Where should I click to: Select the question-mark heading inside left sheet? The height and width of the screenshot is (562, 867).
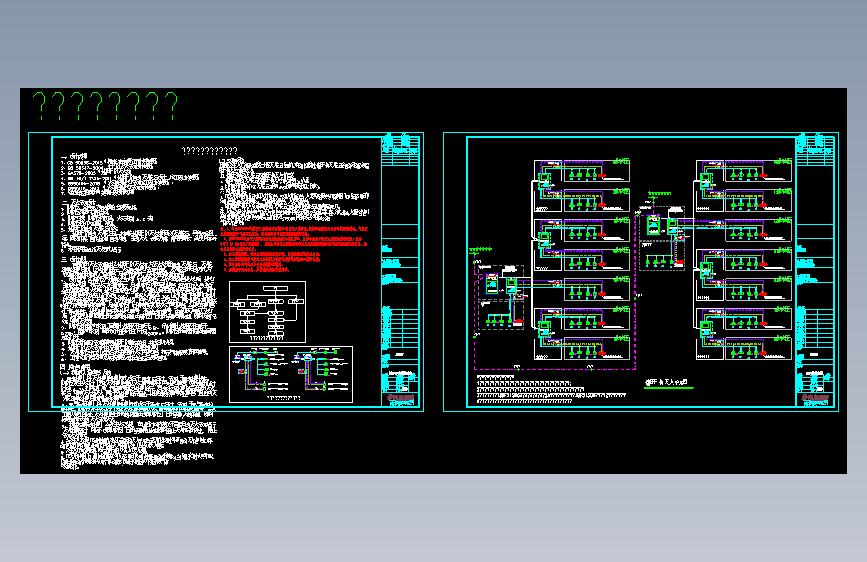(x=210, y=151)
